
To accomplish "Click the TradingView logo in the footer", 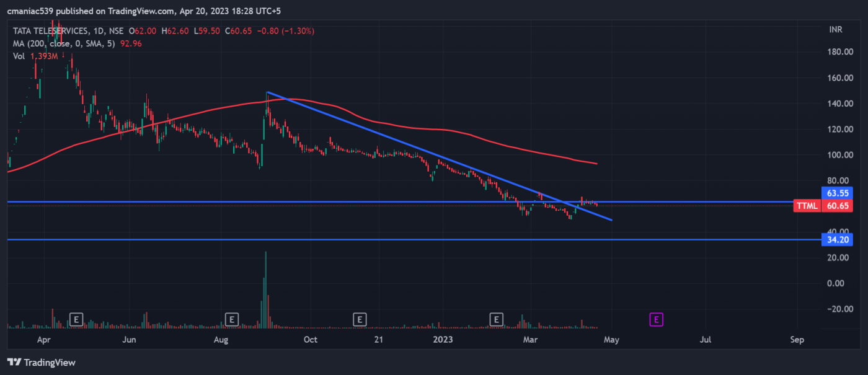I will pyautogui.click(x=41, y=363).
